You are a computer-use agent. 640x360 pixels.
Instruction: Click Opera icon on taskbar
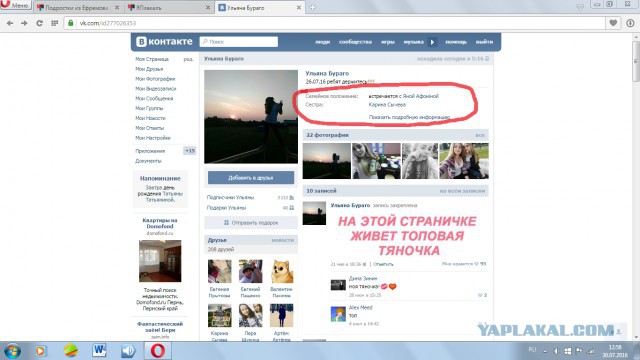pos(158,351)
